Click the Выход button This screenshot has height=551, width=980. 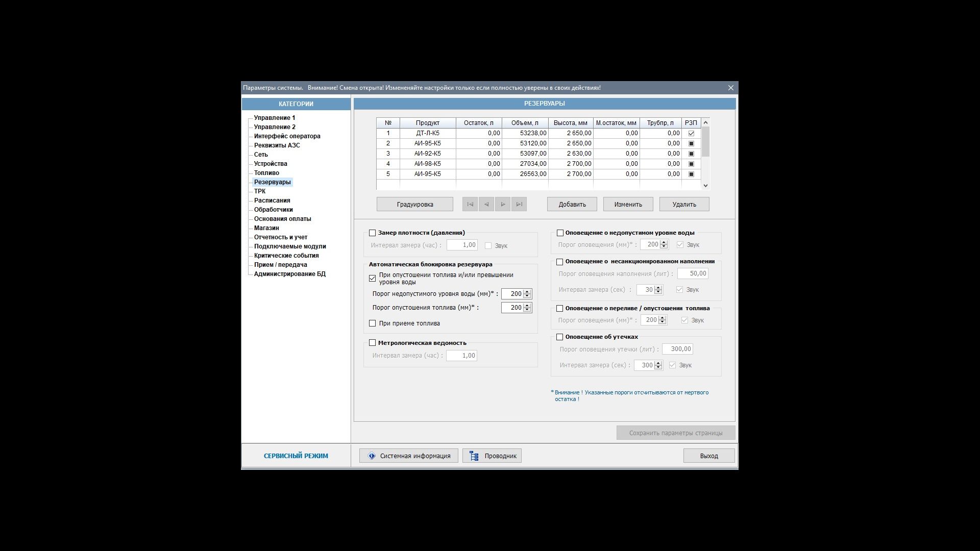click(708, 456)
